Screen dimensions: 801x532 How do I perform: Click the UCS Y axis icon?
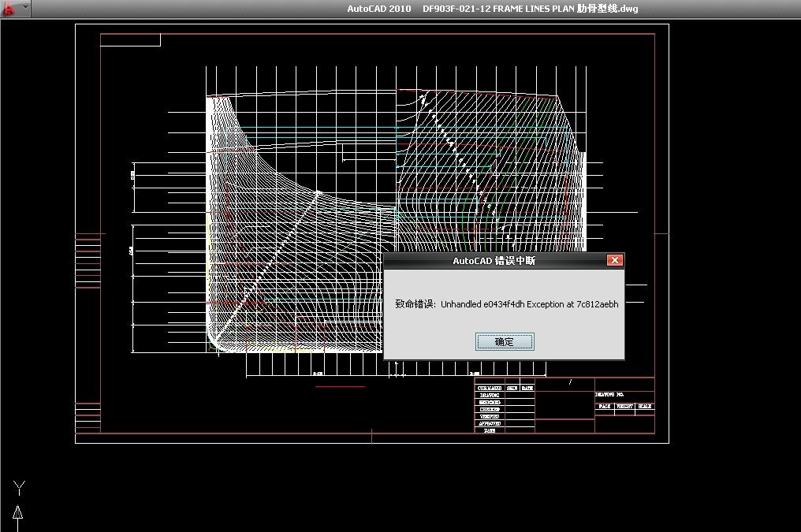coord(18,505)
